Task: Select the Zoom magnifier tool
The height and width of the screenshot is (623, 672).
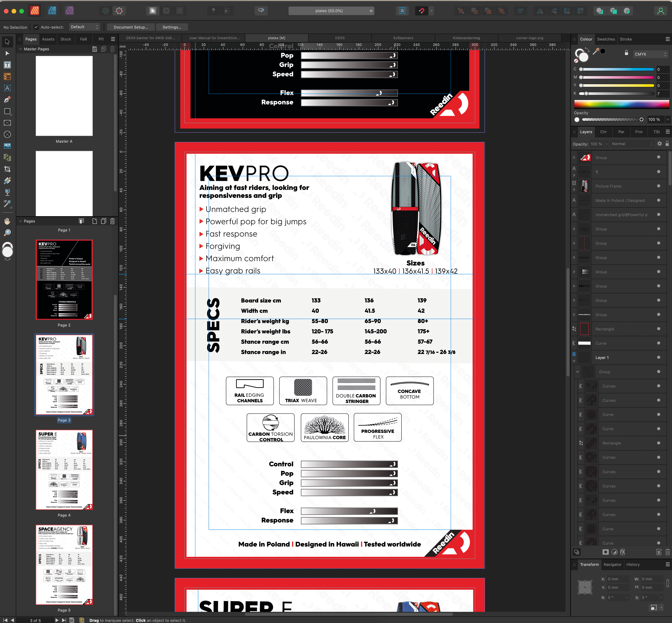Action: pyautogui.click(x=7, y=233)
